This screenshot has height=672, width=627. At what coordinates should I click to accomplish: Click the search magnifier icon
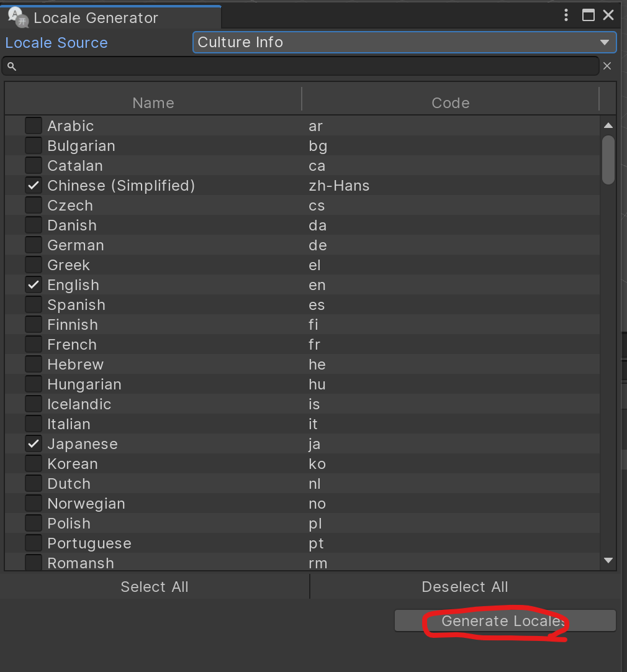click(x=12, y=66)
